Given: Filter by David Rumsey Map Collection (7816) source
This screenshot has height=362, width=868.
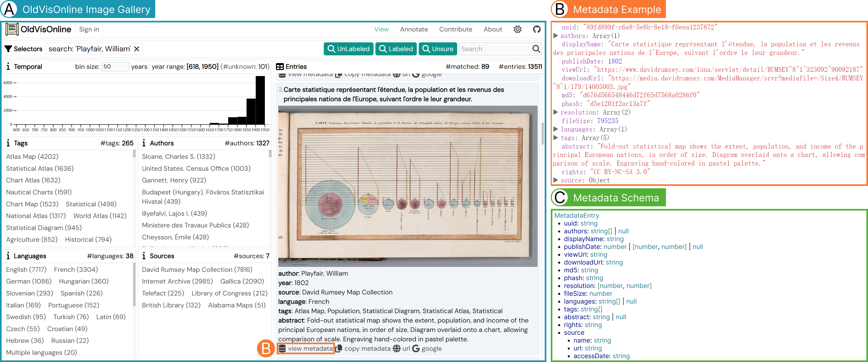Looking at the screenshot, I should [x=197, y=269].
